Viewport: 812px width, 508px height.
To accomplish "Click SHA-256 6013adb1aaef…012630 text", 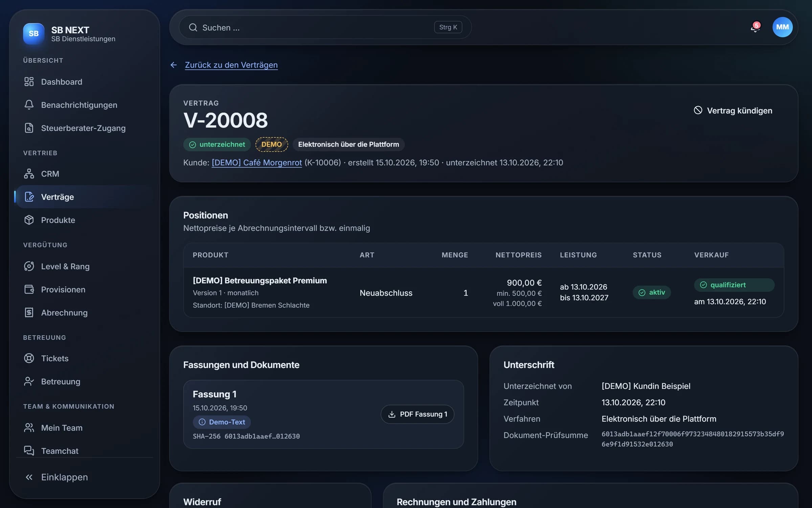I will [246, 436].
